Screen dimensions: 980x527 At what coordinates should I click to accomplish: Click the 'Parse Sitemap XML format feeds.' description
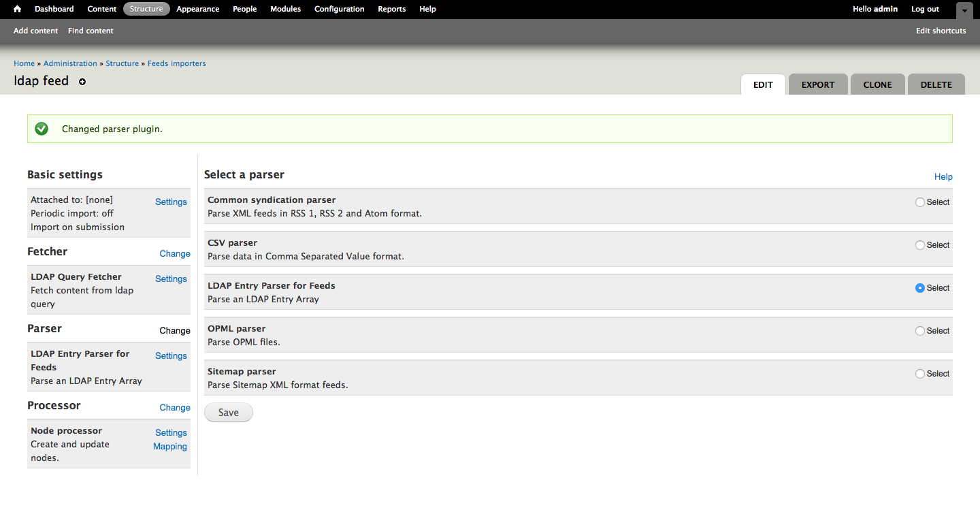pyautogui.click(x=278, y=385)
